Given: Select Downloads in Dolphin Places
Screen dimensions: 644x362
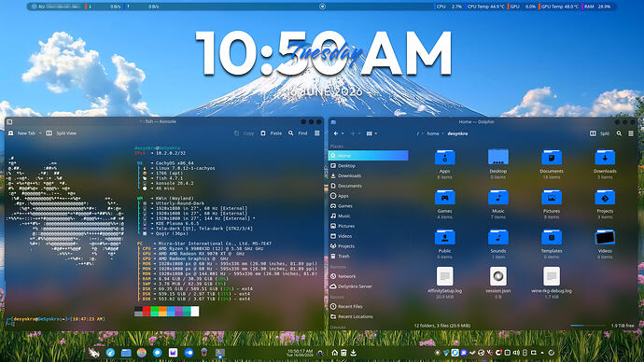Looking at the screenshot, I should pos(369,175).
